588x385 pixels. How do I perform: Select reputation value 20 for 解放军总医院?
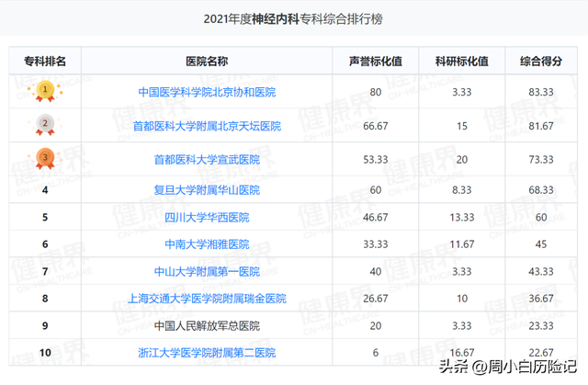(376, 326)
